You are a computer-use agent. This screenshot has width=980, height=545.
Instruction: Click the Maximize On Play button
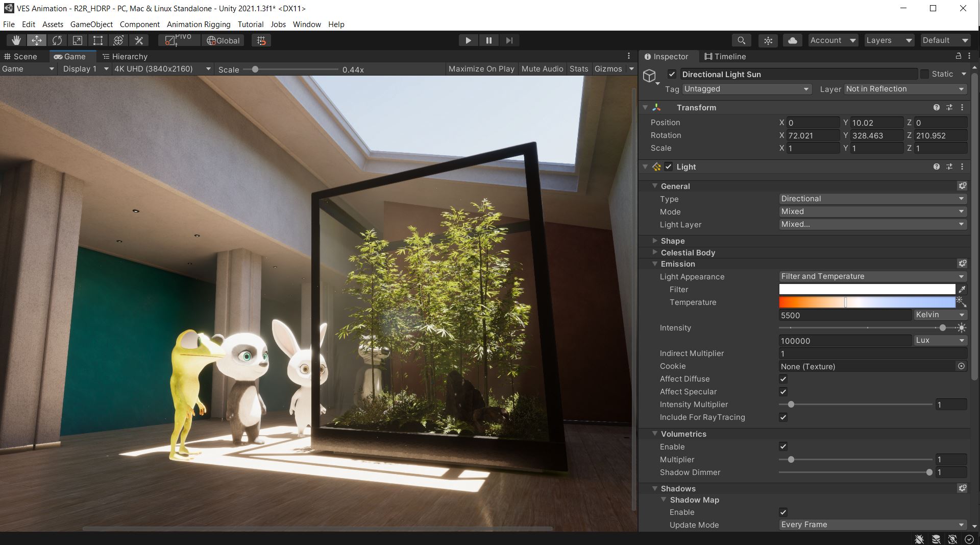480,68
